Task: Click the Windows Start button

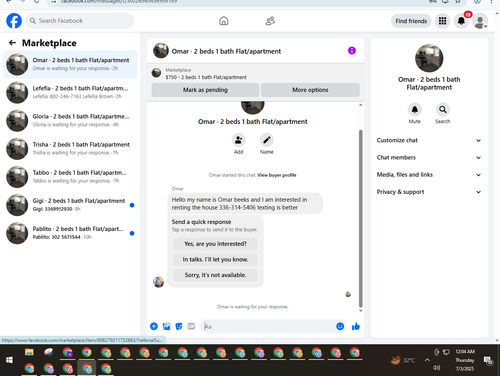Action: tap(9, 360)
